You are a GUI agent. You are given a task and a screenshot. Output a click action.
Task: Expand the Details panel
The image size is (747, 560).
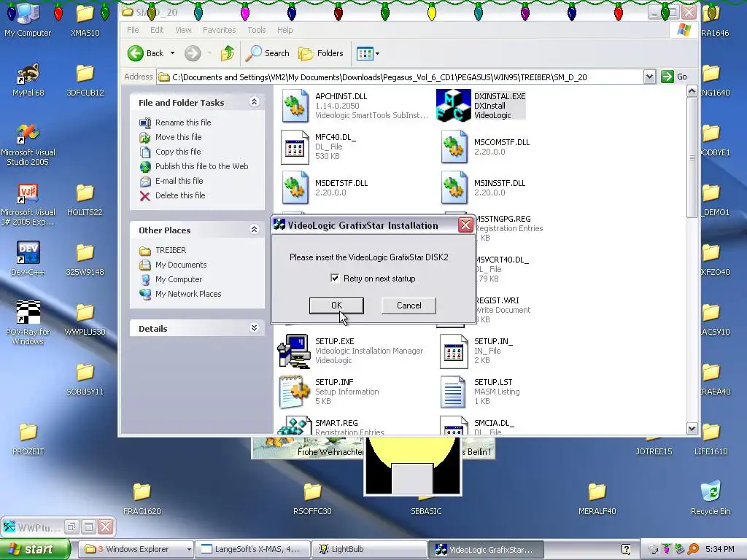pos(254,327)
